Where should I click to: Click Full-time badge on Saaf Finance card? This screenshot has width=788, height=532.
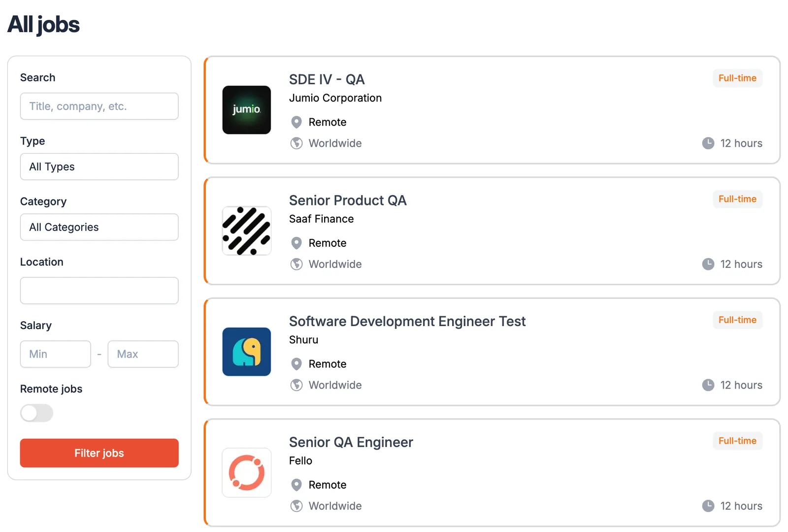point(737,199)
